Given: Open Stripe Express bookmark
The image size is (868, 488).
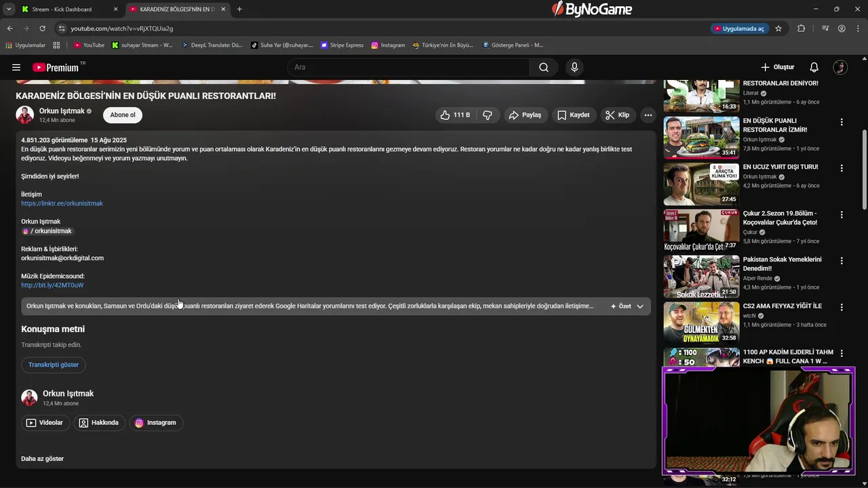Looking at the screenshot, I should pyautogui.click(x=342, y=45).
